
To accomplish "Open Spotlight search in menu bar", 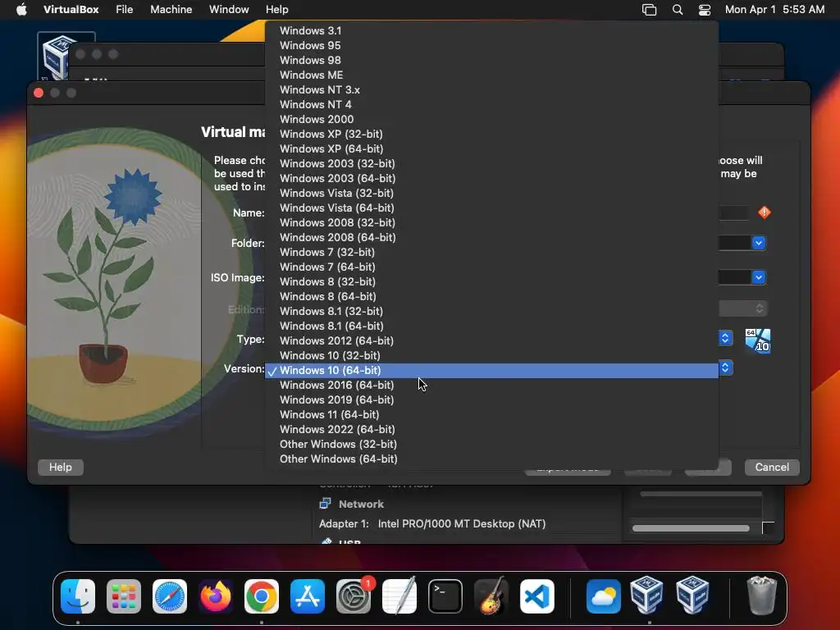I will point(677,10).
